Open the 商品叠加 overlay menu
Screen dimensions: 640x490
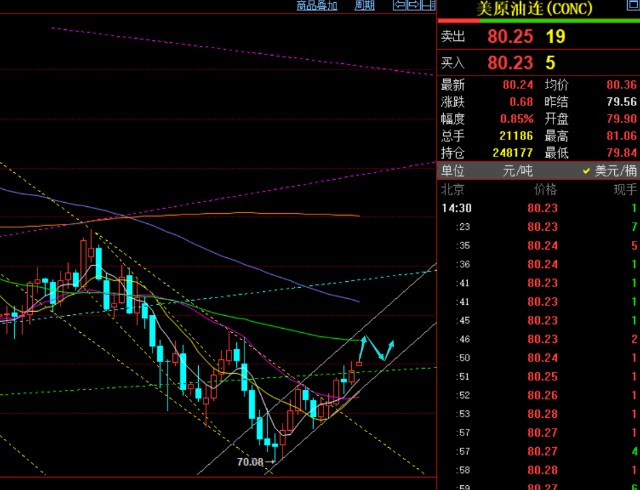pos(317,6)
